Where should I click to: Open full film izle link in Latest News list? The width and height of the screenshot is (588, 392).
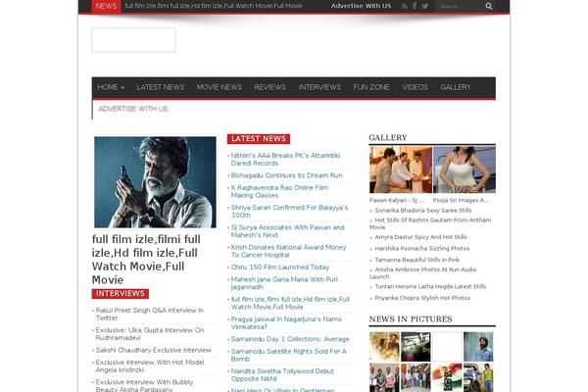290,303
